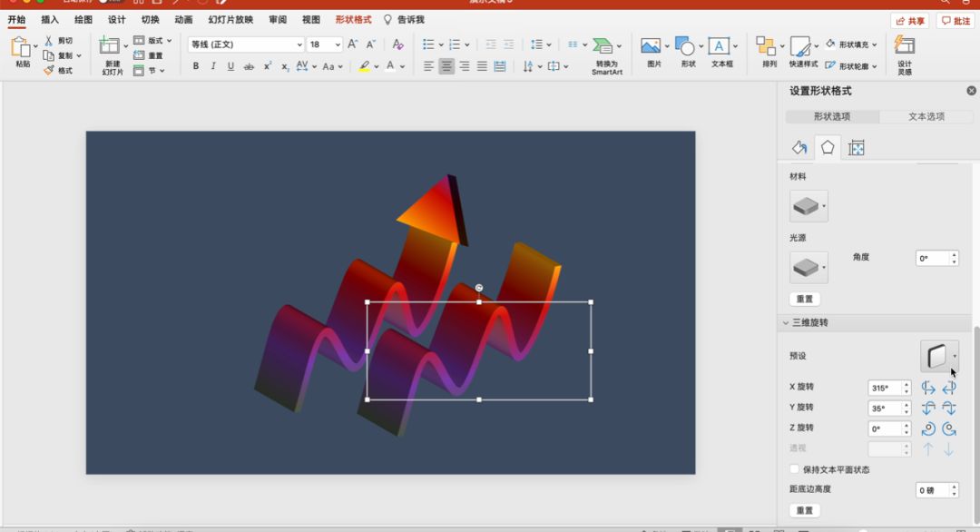Open Lighting (光源) preset dropdown
Screen dimensions: 980x532
pos(808,268)
